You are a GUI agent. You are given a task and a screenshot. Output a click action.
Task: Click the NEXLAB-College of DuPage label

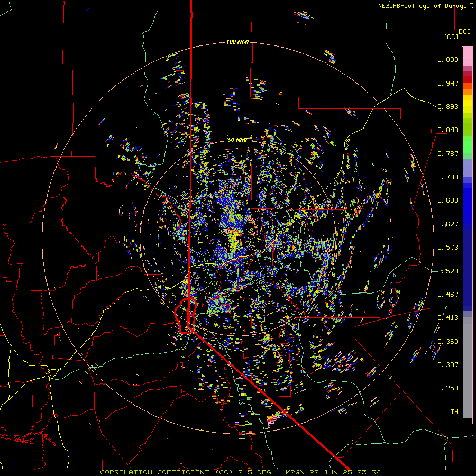pyautogui.click(x=425, y=6)
